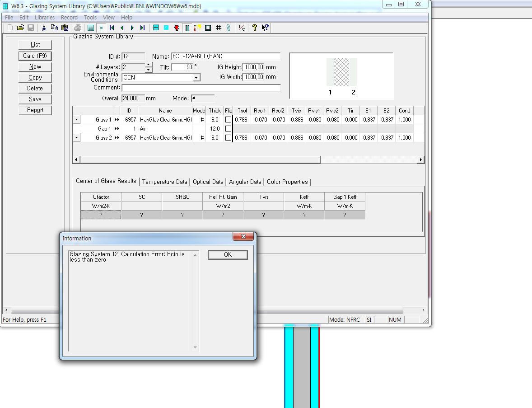This screenshot has height=408, width=532.
Task: Click the Calc (F9) button
Action: 35,56
